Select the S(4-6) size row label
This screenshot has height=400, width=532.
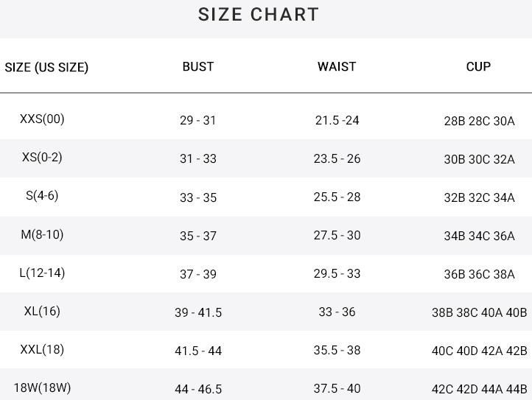(x=42, y=195)
